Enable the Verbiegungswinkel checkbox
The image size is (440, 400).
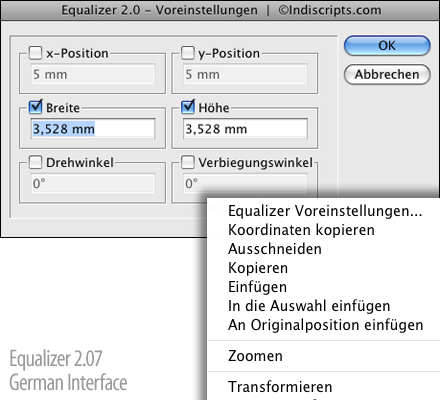(188, 162)
